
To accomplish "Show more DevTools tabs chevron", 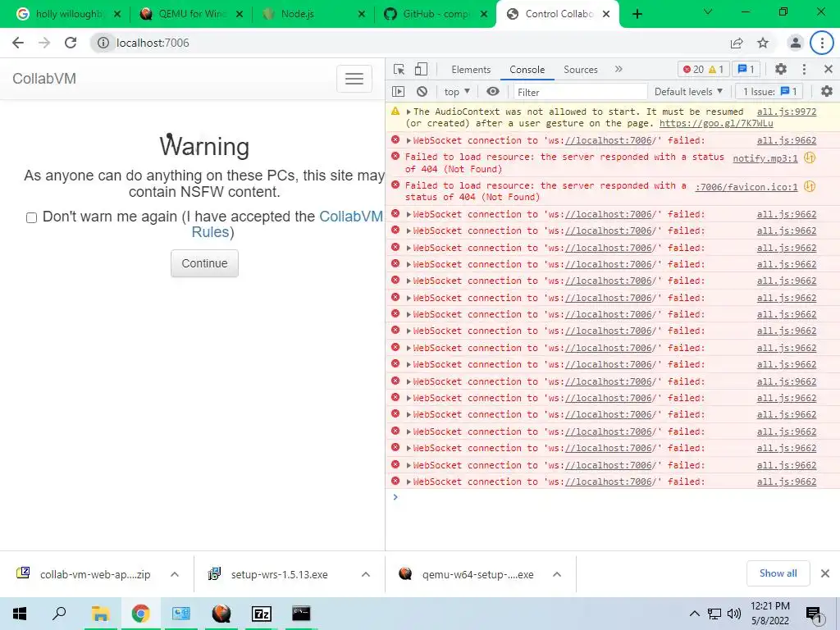I will 619,69.
